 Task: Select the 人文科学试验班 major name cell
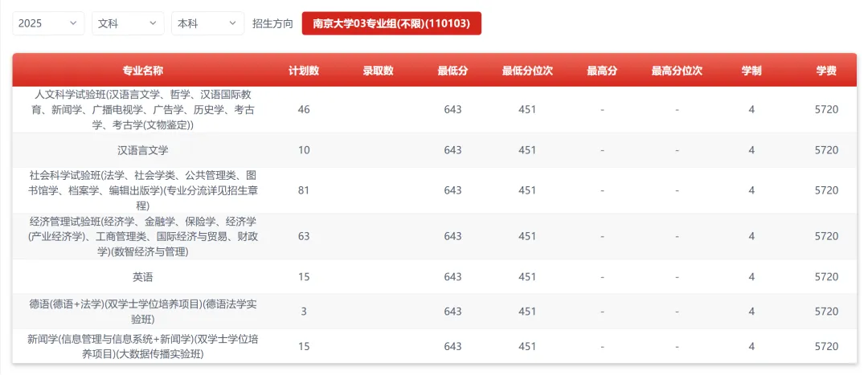click(x=143, y=109)
